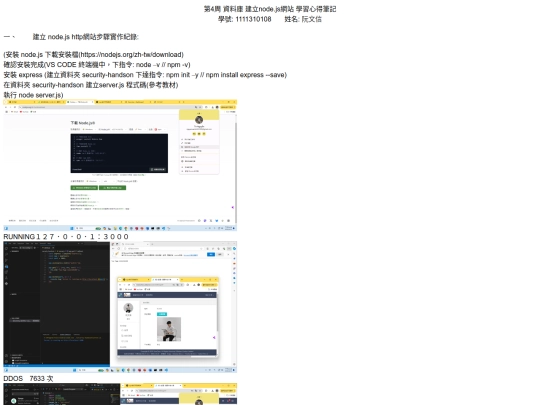
Task: Click the DDOS 7633 次 caption
Action: tap(28, 378)
